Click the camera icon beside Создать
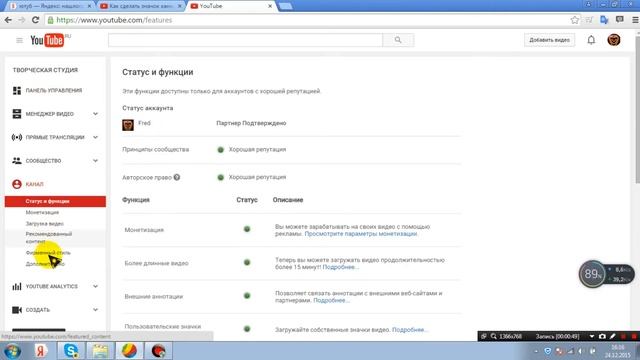This screenshot has height=360, width=640. coord(17,310)
